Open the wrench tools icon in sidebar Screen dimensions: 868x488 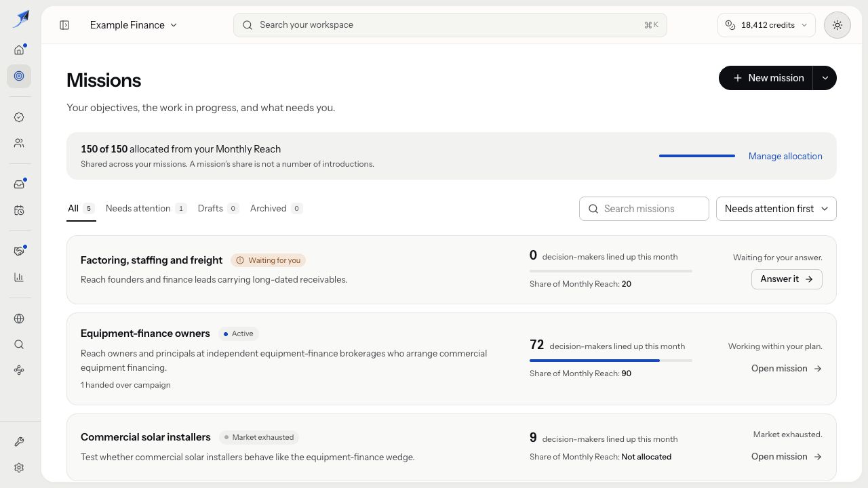tap(19, 442)
